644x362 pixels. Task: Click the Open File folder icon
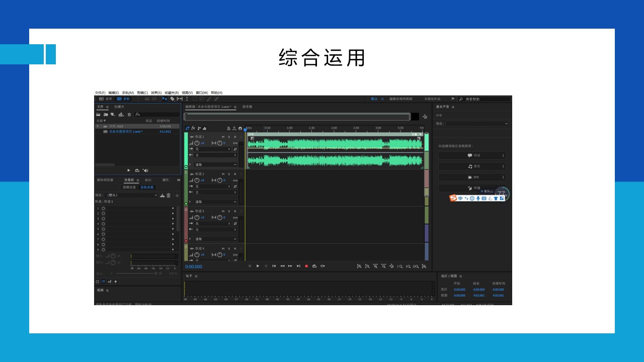[99, 115]
